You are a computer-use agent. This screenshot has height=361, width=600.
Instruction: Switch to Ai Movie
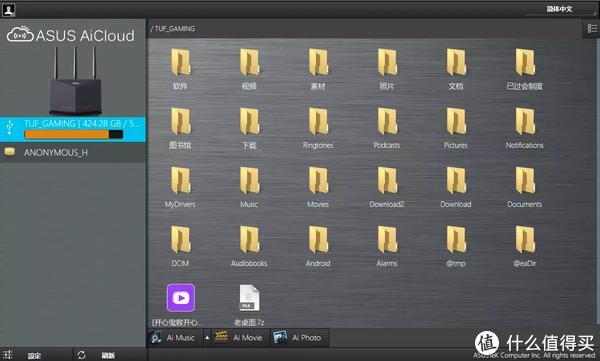click(x=240, y=338)
